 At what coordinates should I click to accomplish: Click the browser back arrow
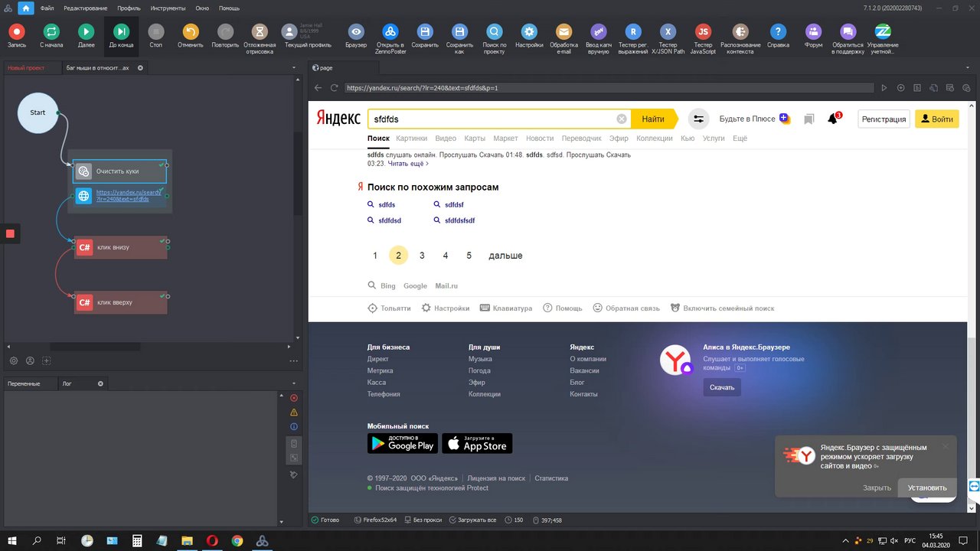pyautogui.click(x=318, y=88)
